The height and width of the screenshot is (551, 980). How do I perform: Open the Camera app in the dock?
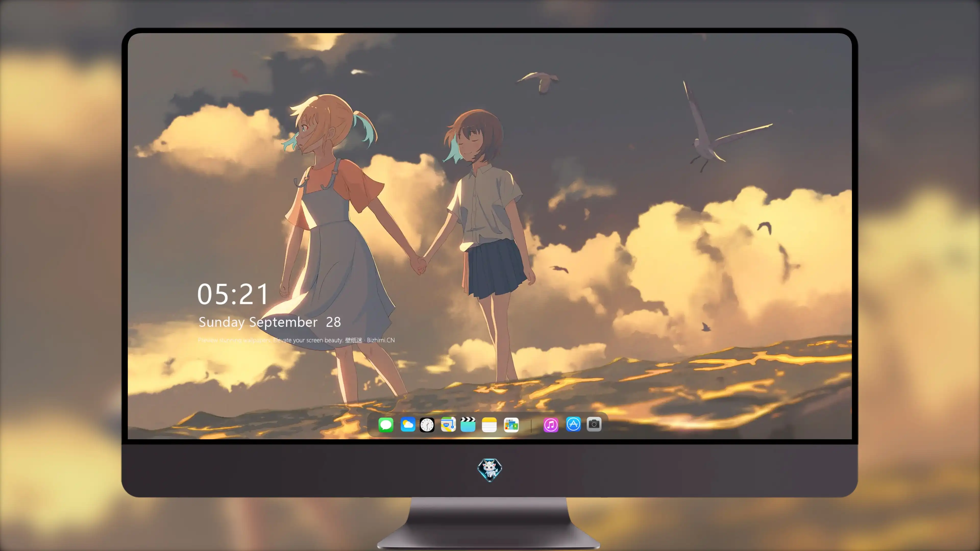(x=594, y=424)
